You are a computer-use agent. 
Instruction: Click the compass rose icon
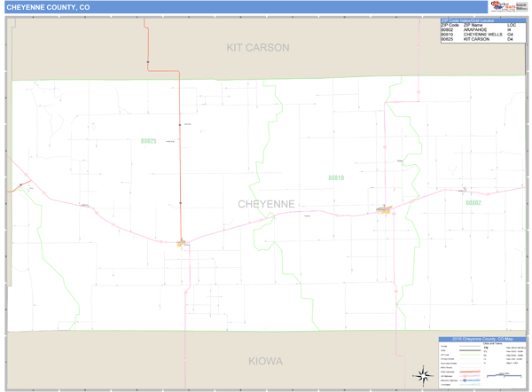tap(423, 376)
